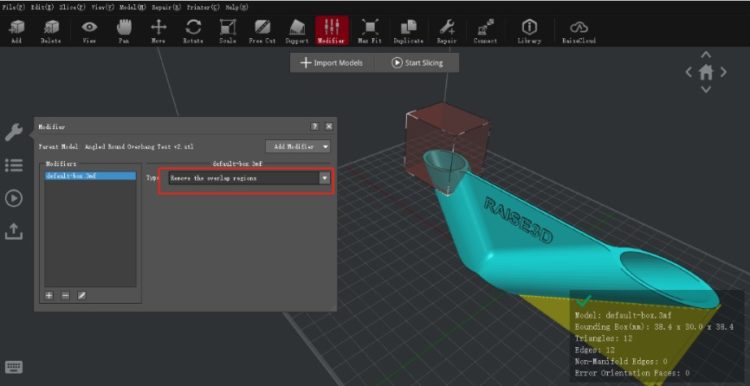Click the view-down arrow below home icon
750x386 pixels.
click(x=706, y=89)
